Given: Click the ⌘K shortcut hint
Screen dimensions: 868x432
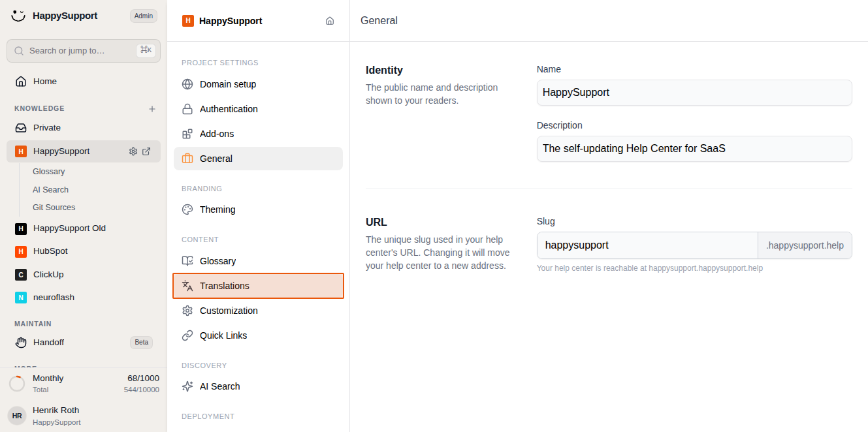Looking at the screenshot, I should (146, 50).
